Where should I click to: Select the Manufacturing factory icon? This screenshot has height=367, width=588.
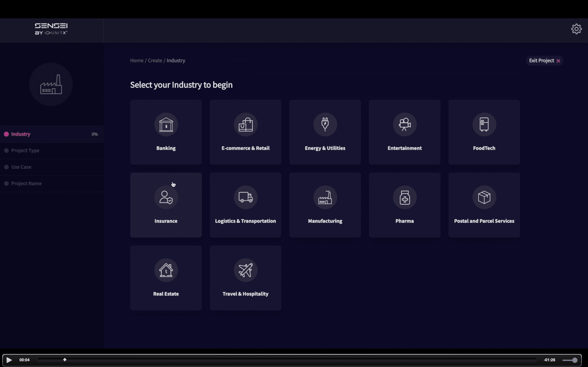(325, 197)
